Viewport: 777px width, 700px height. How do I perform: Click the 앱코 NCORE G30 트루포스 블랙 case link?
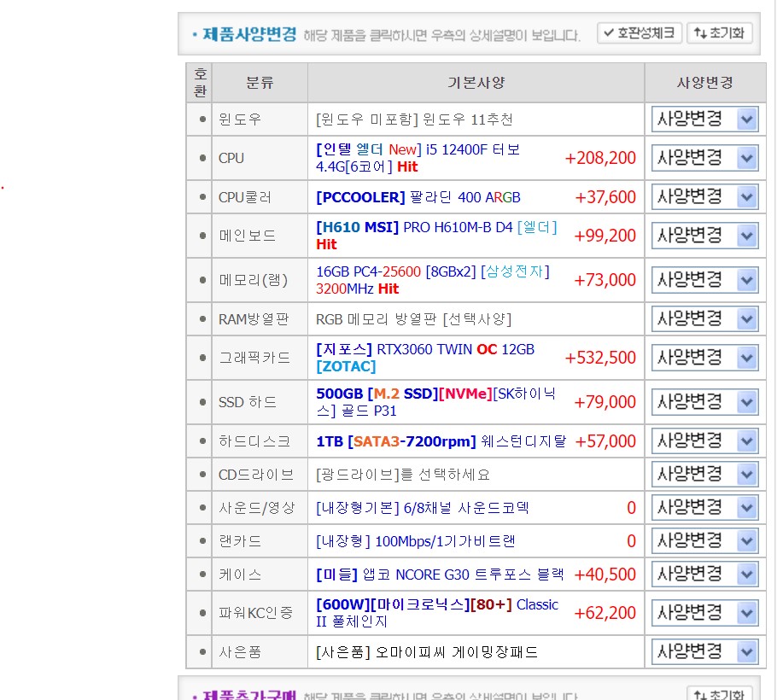click(440, 575)
